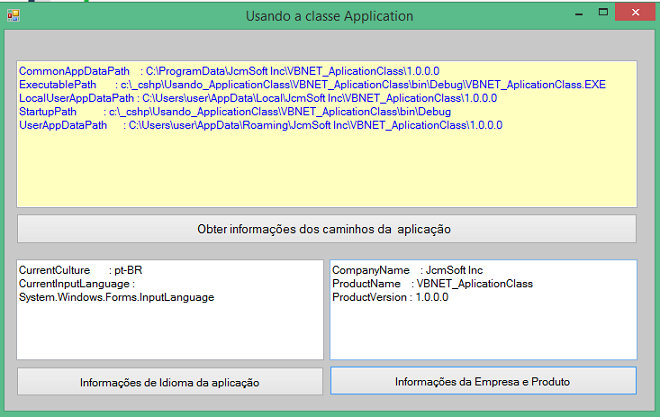Click empty area of the yellow paths box
Screen dimensions: 660x417
click(326, 175)
